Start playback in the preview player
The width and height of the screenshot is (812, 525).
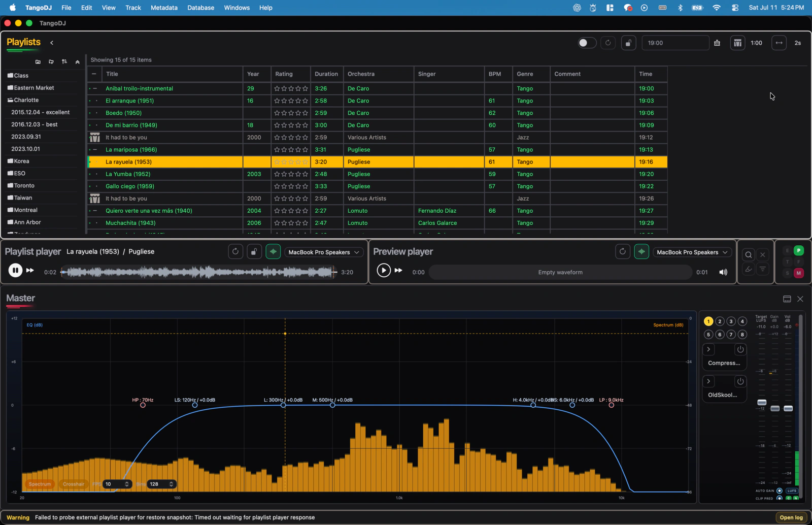pos(384,271)
